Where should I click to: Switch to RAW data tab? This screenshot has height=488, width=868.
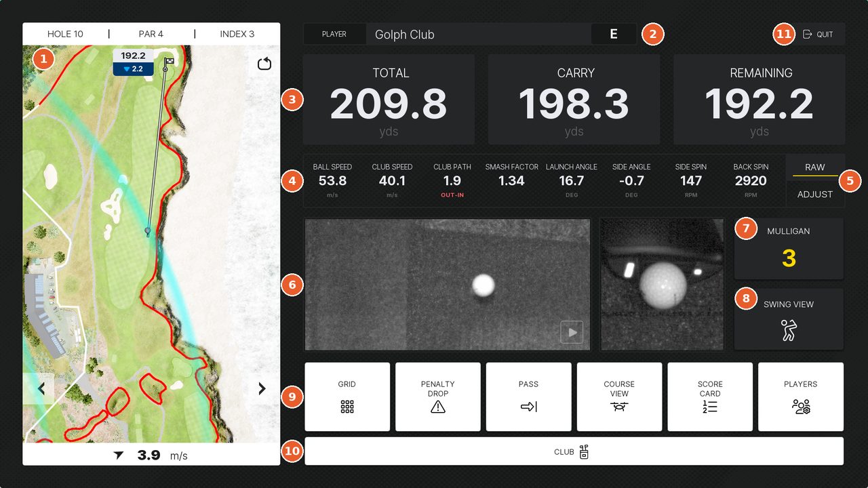(815, 167)
